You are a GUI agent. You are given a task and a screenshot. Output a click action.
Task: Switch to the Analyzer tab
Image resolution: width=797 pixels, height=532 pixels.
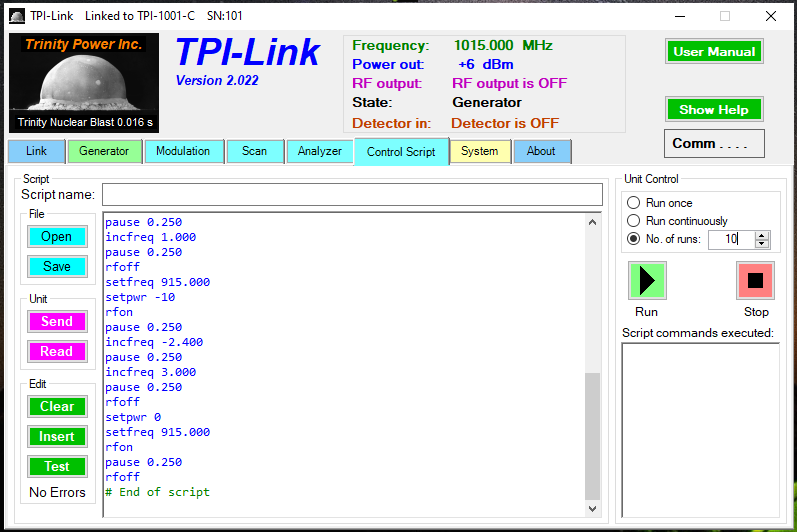[320, 151]
